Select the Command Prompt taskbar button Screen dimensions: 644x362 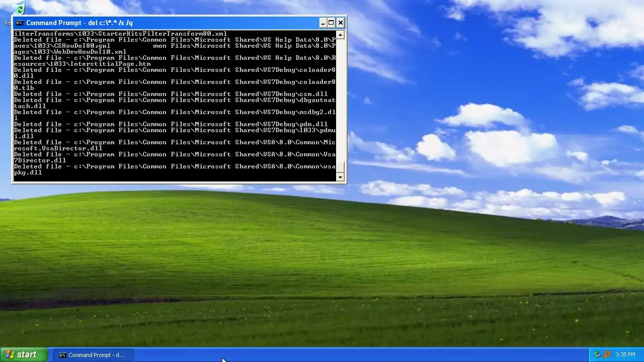(x=93, y=355)
